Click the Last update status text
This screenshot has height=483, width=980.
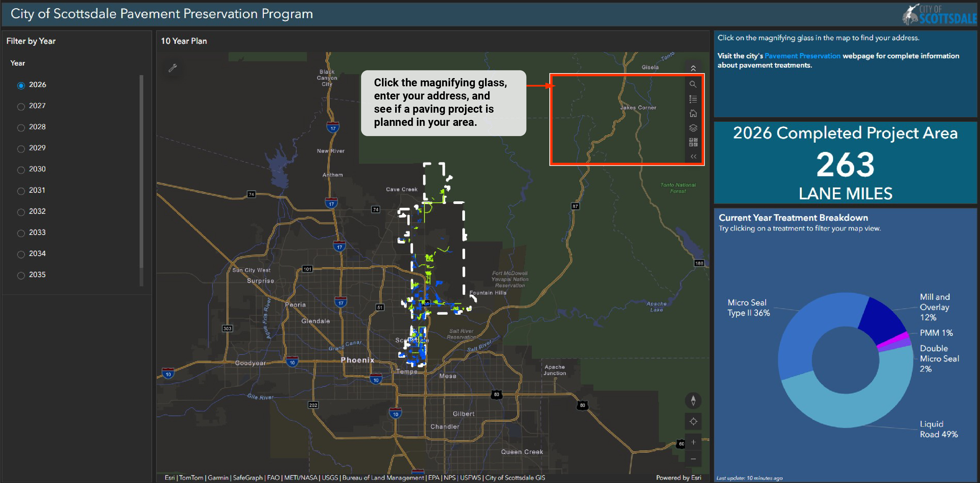tap(749, 478)
